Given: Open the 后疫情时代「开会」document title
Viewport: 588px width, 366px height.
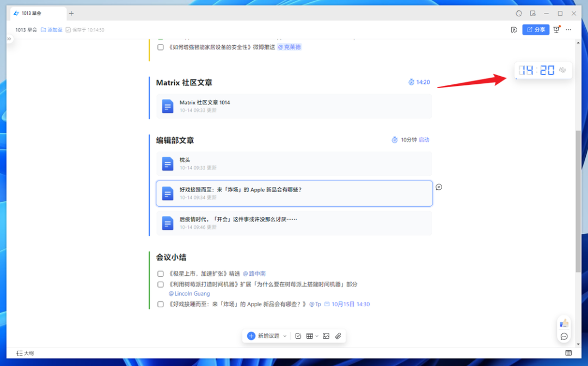Looking at the screenshot, I should pyautogui.click(x=238, y=219).
